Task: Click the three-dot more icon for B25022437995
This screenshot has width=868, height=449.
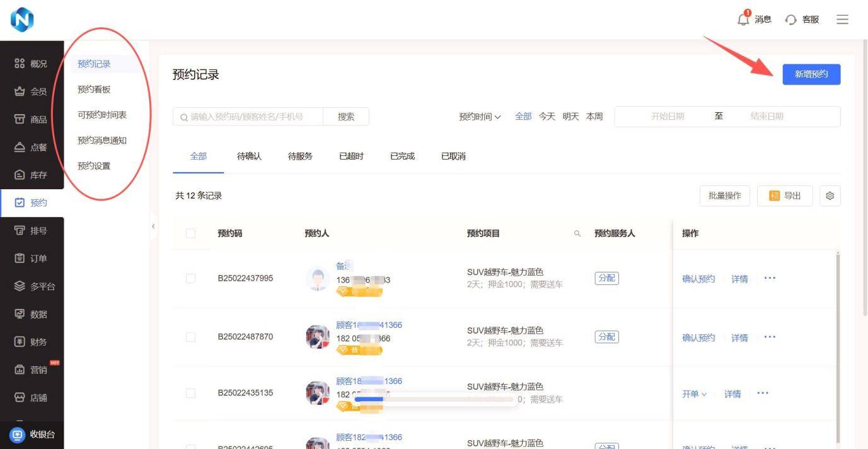Action: point(770,278)
